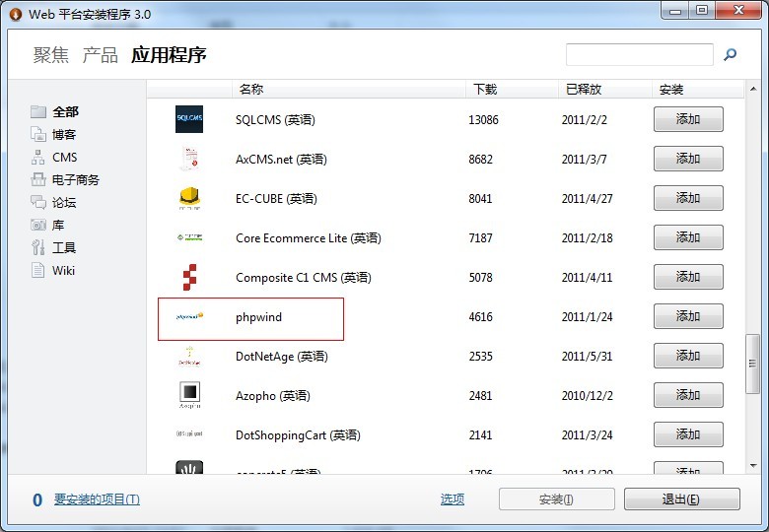Click the 论坛 chat bubble icon
The image size is (769, 532).
click(x=38, y=202)
